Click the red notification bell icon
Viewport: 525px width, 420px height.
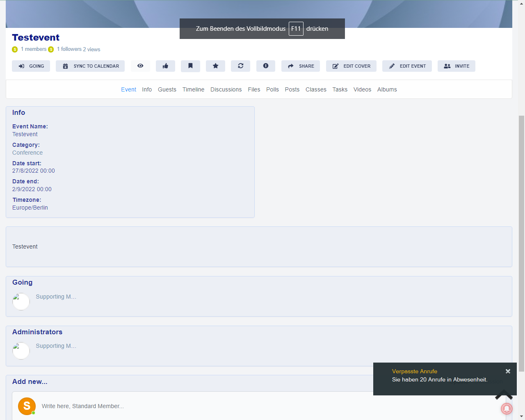coord(507,409)
